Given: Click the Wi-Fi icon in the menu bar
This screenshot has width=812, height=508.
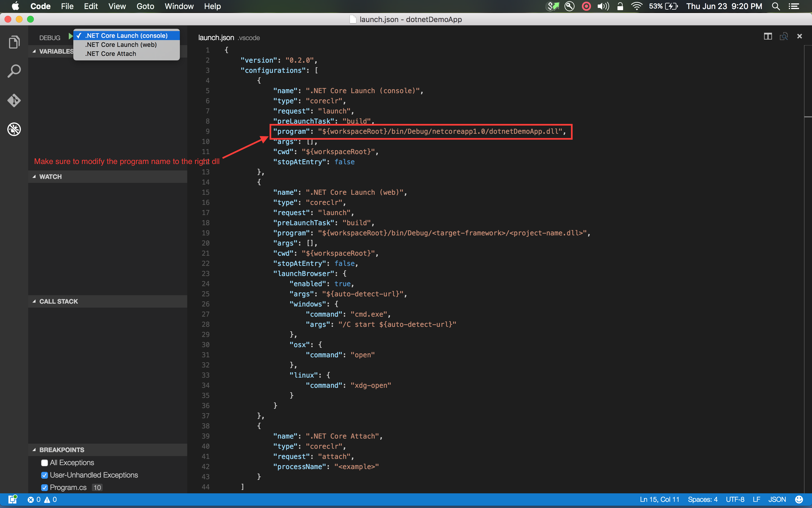Looking at the screenshot, I should coord(637,6).
